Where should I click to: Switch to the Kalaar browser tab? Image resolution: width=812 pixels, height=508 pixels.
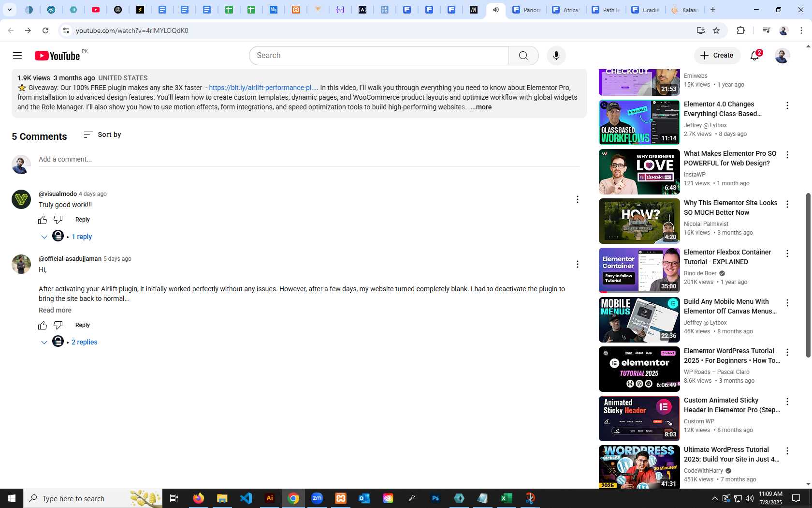(684, 10)
